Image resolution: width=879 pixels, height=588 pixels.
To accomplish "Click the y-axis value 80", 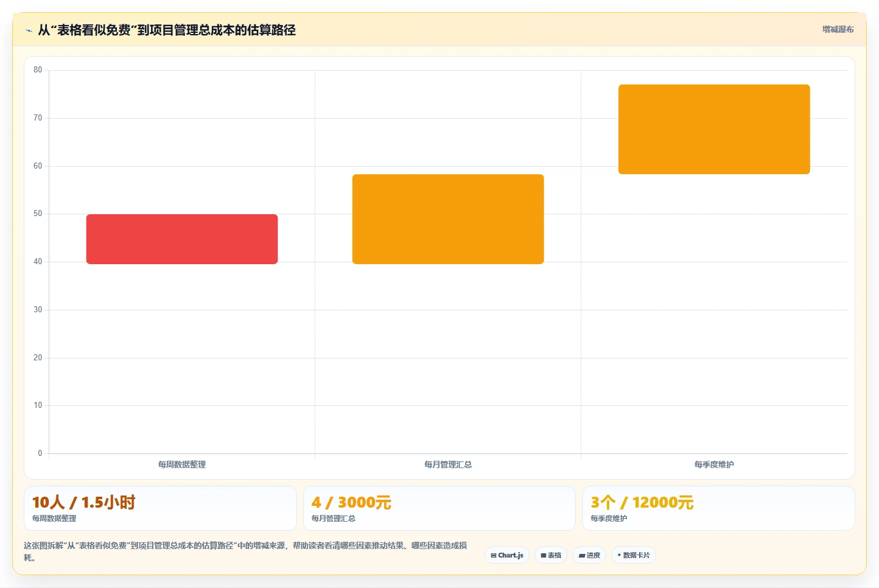I will [x=38, y=70].
